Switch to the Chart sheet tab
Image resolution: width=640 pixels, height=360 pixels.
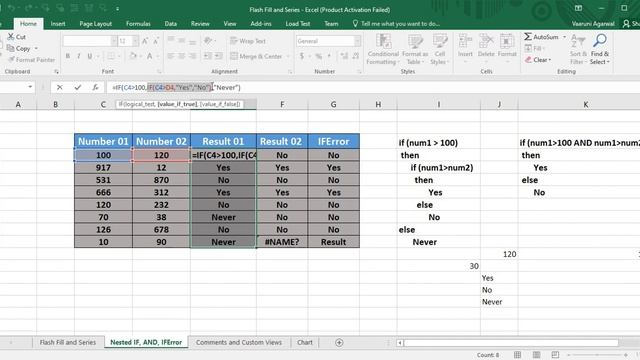click(x=304, y=342)
